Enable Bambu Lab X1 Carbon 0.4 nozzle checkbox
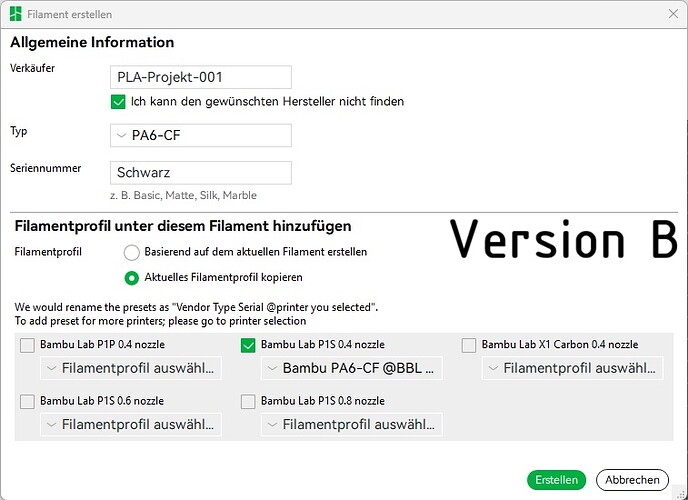The width and height of the screenshot is (688, 500). [x=469, y=345]
